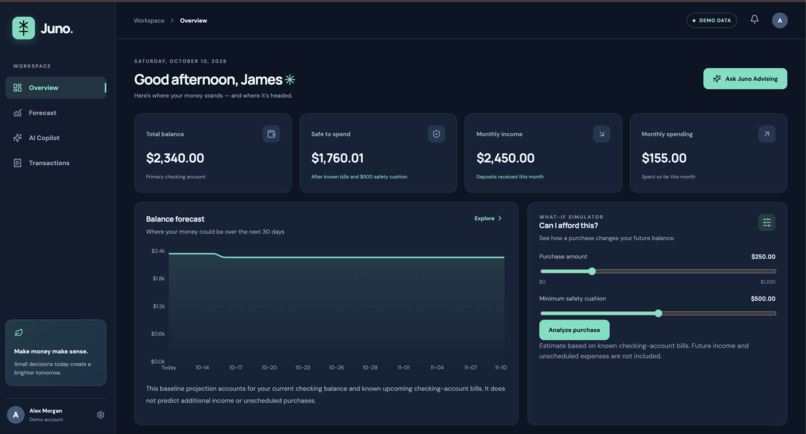
Task: Click the Forecast chart icon in sidebar
Action: coord(17,113)
